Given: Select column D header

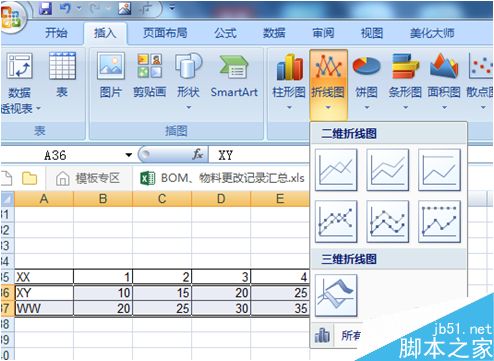Looking at the screenshot, I should pos(221,199).
